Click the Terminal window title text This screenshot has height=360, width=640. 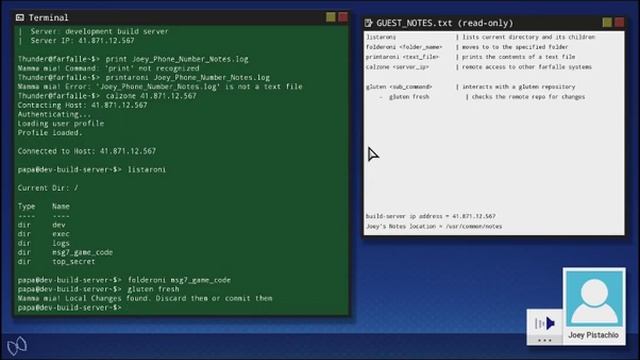(x=48, y=18)
